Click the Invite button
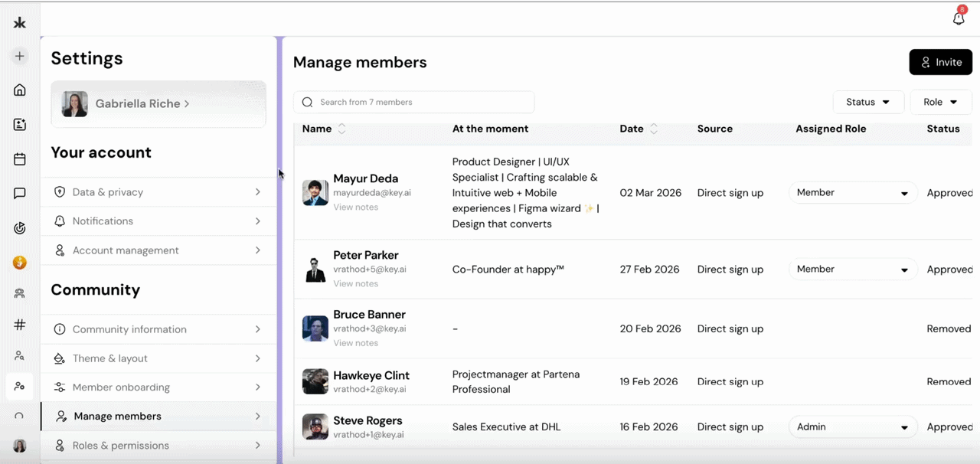This screenshot has width=980, height=464. (940, 62)
